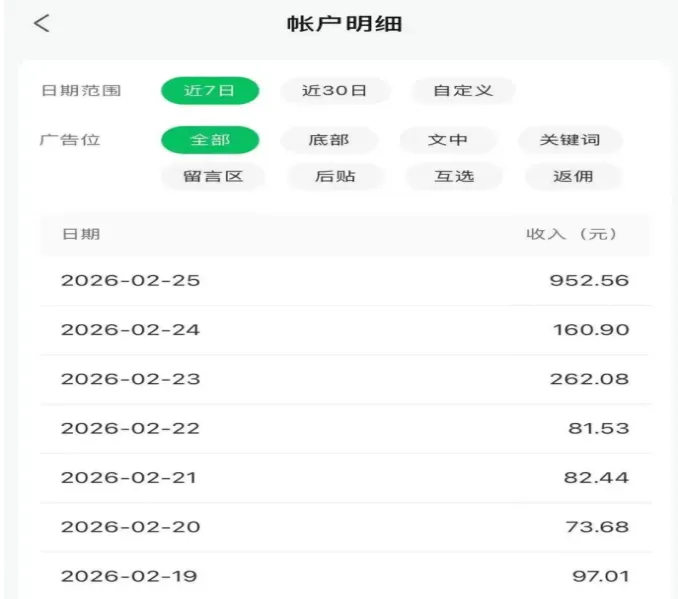
Task: Open the 2026-02-23 income row
Action: point(344,379)
